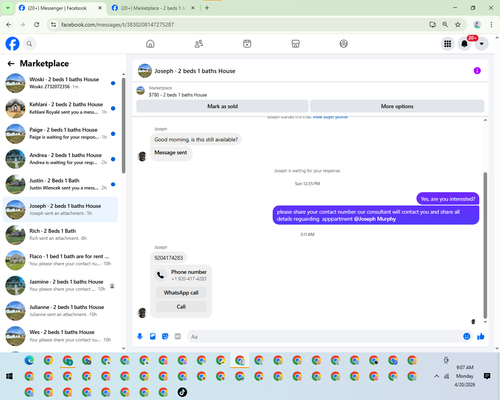
Task: Open Groups icon in top navigation
Action: click(x=344, y=44)
